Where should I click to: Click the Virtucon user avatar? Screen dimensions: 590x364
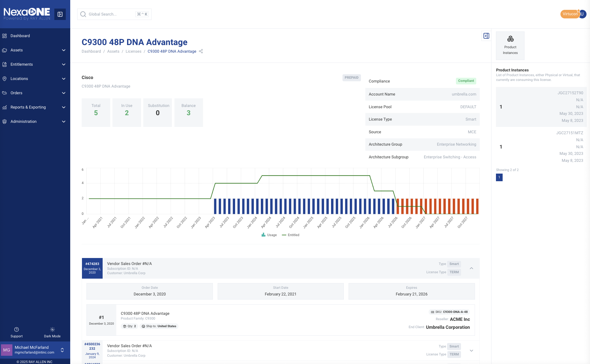click(x=582, y=14)
